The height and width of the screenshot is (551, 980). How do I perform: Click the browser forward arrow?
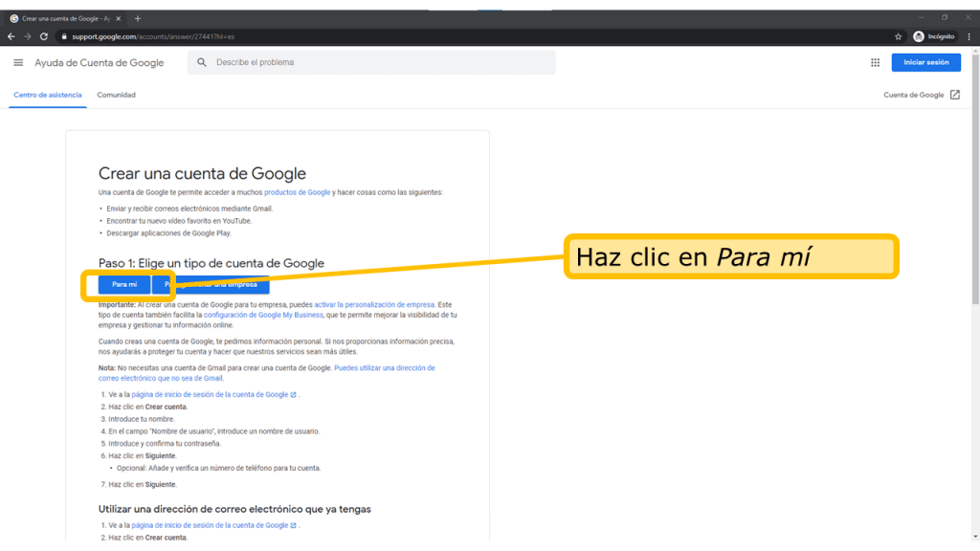click(x=28, y=37)
